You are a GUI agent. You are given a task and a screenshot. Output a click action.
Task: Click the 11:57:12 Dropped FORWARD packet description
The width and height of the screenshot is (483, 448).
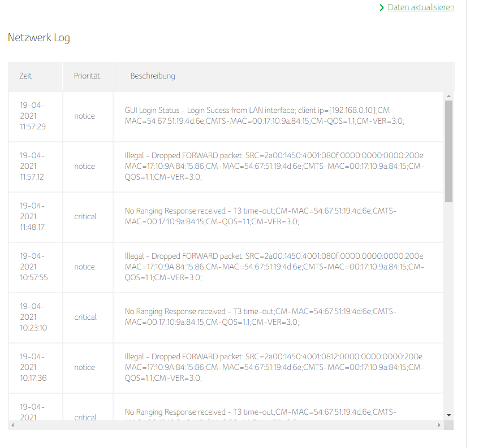[x=274, y=166]
